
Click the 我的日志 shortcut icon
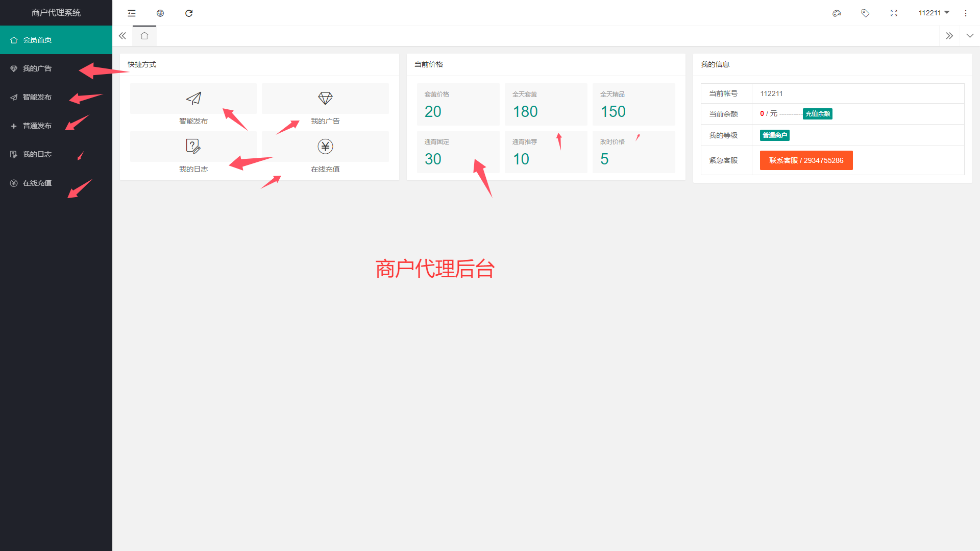(x=193, y=146)
